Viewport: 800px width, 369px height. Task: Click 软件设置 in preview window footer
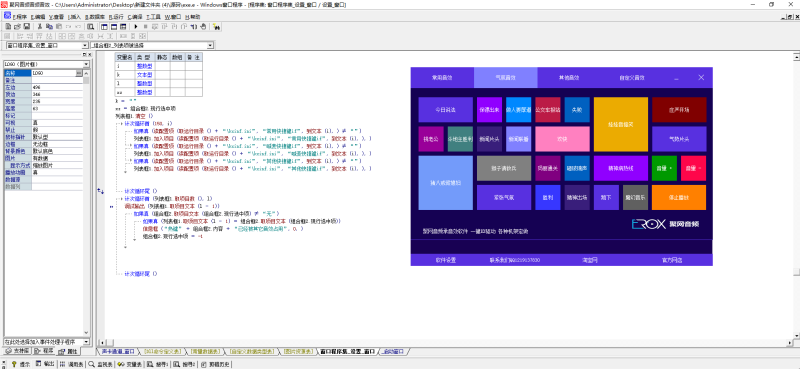pos(445,260)
